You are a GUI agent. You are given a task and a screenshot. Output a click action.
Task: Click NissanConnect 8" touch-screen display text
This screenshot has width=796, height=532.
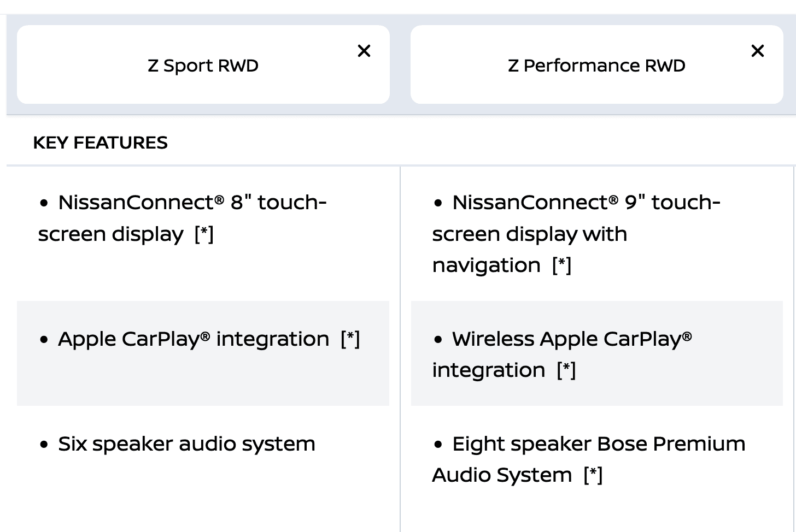tap(182, 218)
